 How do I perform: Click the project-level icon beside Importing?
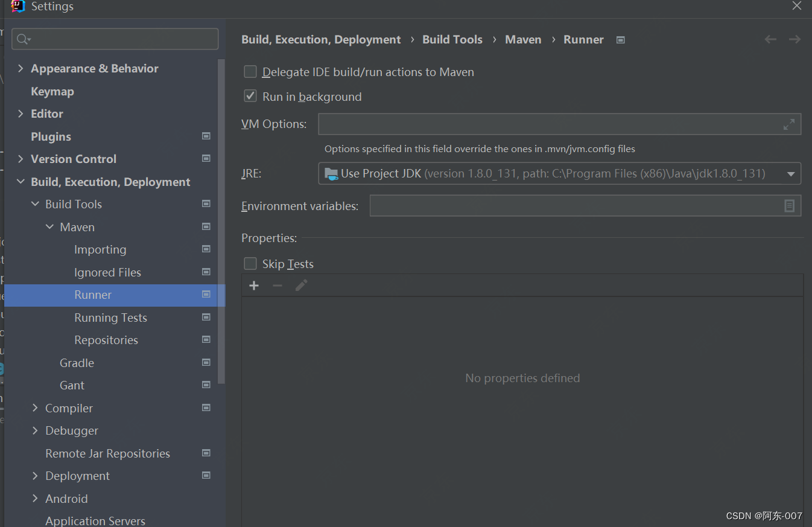pyautogui.click(x=206, y=249)
